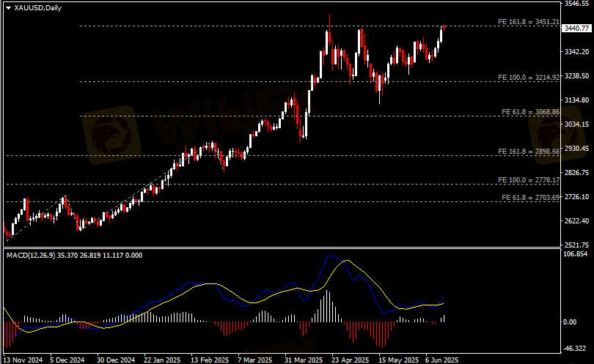Click the 7 Mar 2025 date marker
Screen dimensions: 594x364
click(255, 360)
